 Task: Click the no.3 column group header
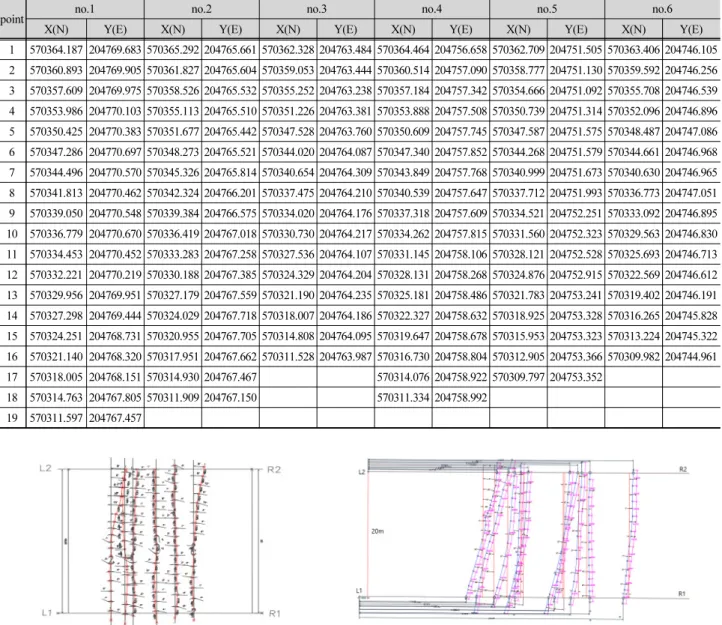[x=317, y=9]
